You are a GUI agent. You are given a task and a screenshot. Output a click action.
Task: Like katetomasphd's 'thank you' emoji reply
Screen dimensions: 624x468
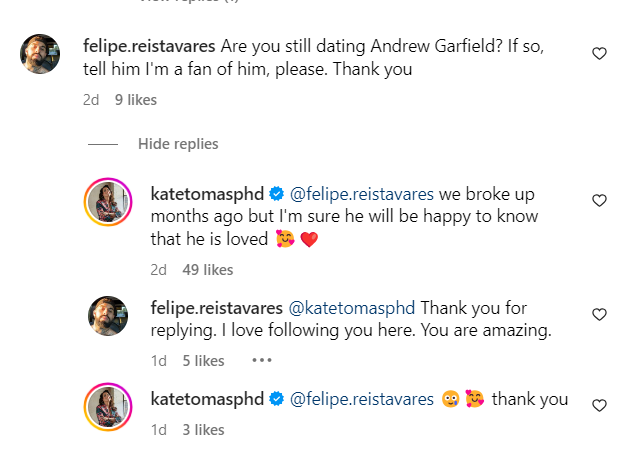click(599, 405)
